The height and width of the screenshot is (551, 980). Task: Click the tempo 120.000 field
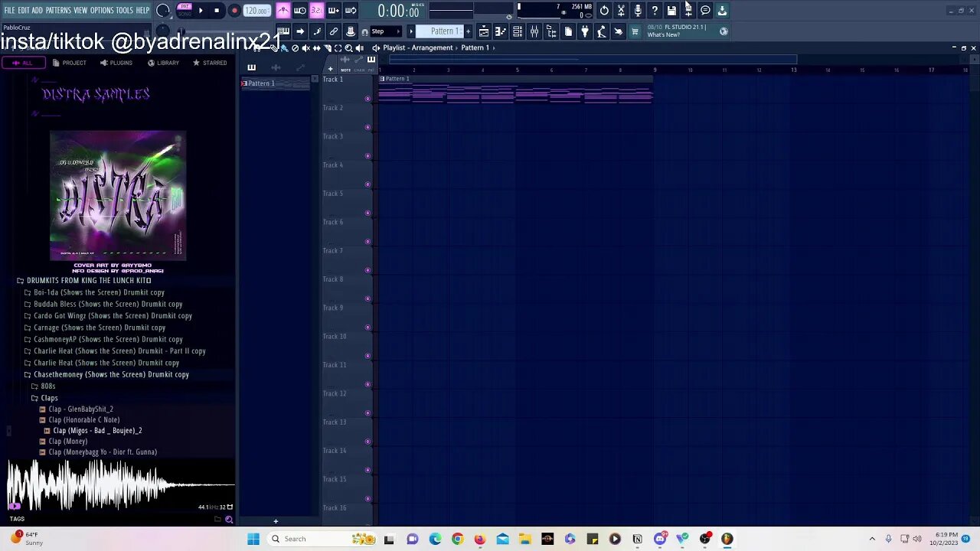click(x=256, y=11)
